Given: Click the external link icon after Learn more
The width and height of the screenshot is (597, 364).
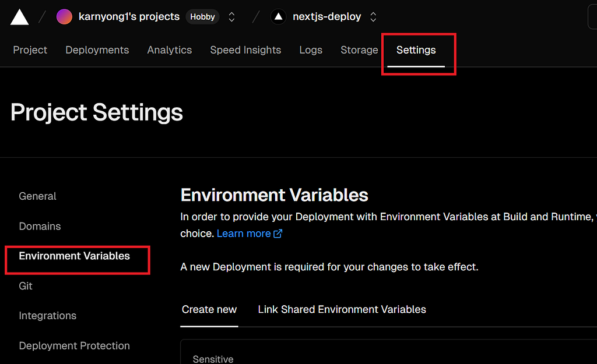Looking at the screenshot, I should pyautogui.click(x=278, y=234).
